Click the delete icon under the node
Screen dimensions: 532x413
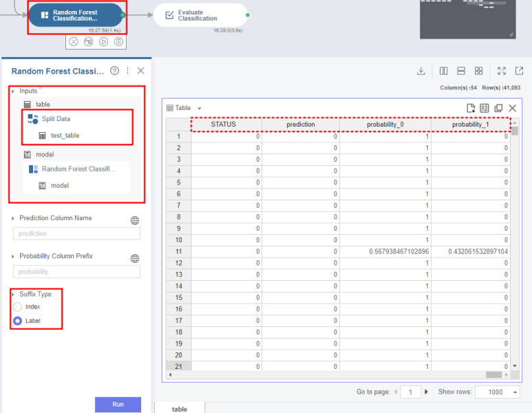tap(74, 42)
